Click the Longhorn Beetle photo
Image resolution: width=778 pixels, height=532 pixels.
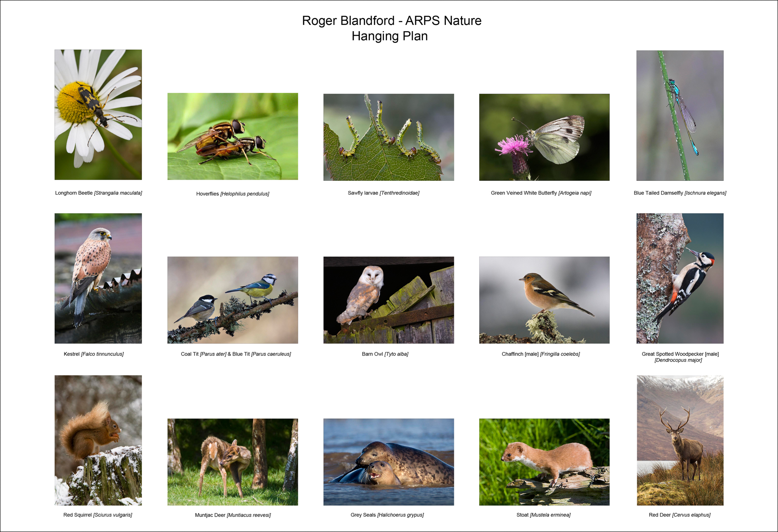pyautogui.click(x=98, y=114)
